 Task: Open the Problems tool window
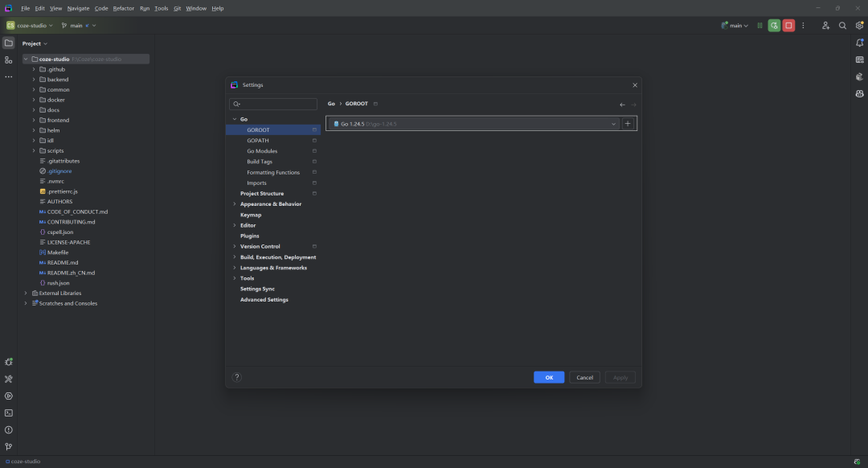point(8,429)
